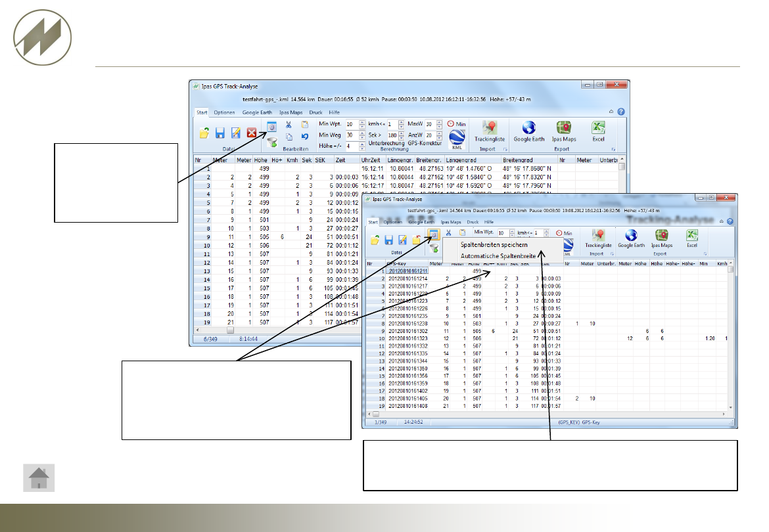The width and height of the screenshot is (769, 532).
Task: Export to Excel in back window
Action: 598,132
